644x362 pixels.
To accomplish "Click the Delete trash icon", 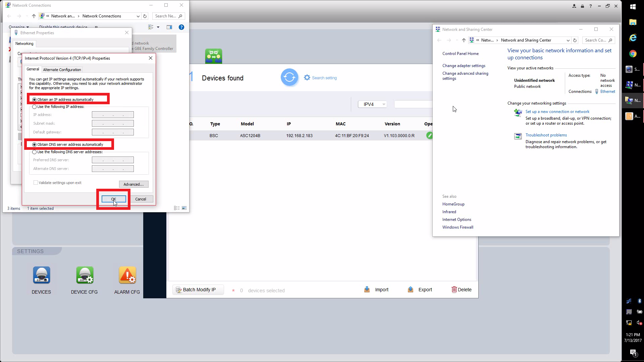I will 454,290.
